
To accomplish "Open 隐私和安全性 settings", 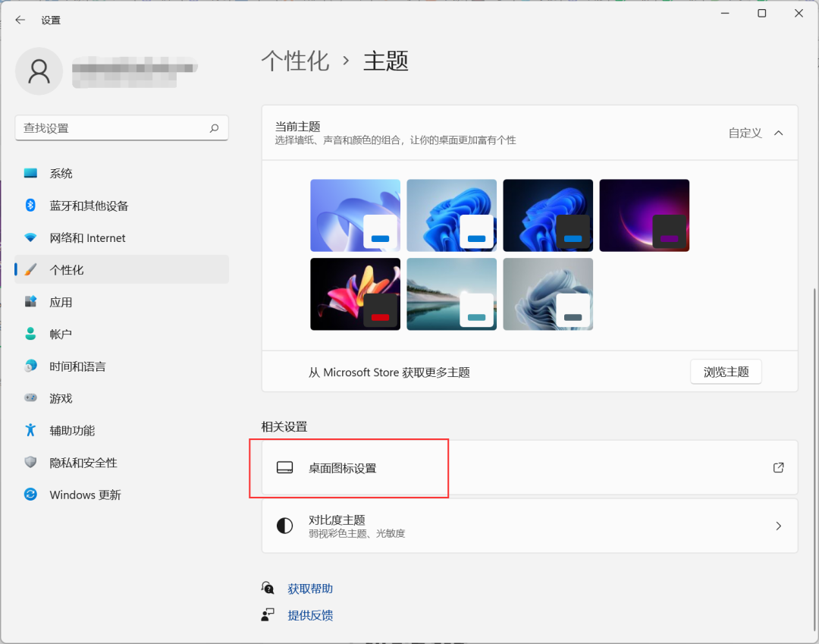I will (x=121, y=463).
